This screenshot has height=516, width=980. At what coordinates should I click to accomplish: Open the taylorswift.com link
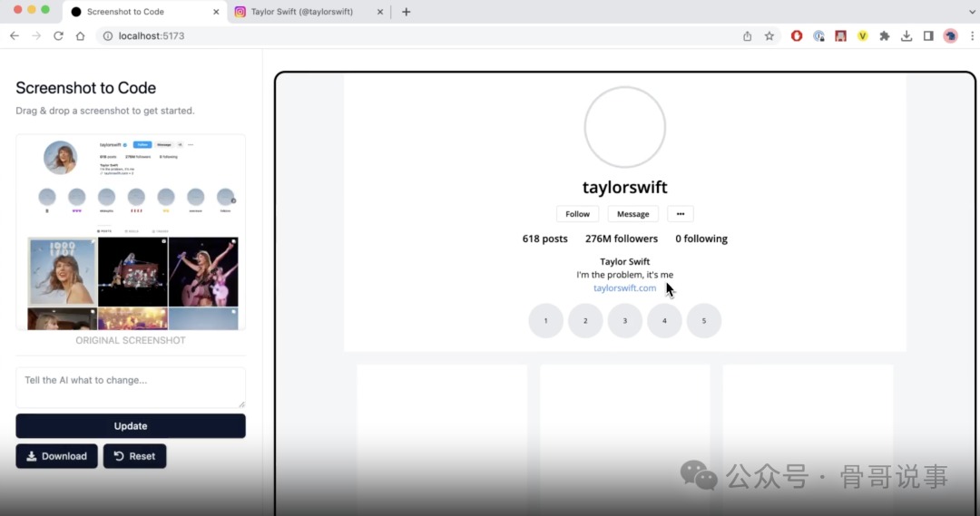(624, 288)
